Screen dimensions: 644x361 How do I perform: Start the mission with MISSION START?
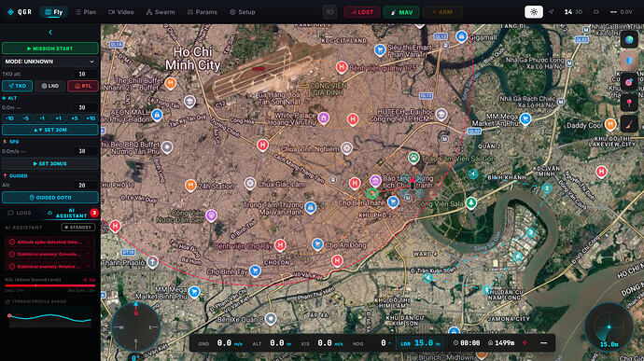pos(50,49)
